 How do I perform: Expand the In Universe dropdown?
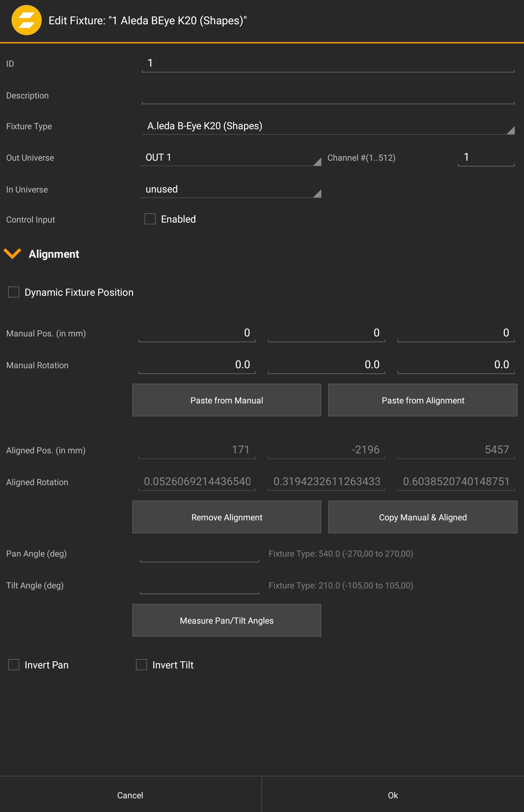click(230, 189)
